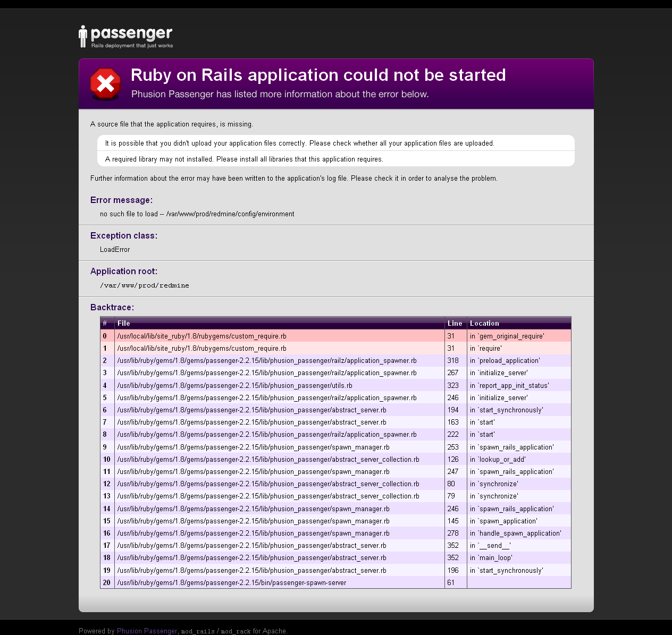Click row number 17 in backtrace
Viewport: 672px width, 635px height.
107,545
